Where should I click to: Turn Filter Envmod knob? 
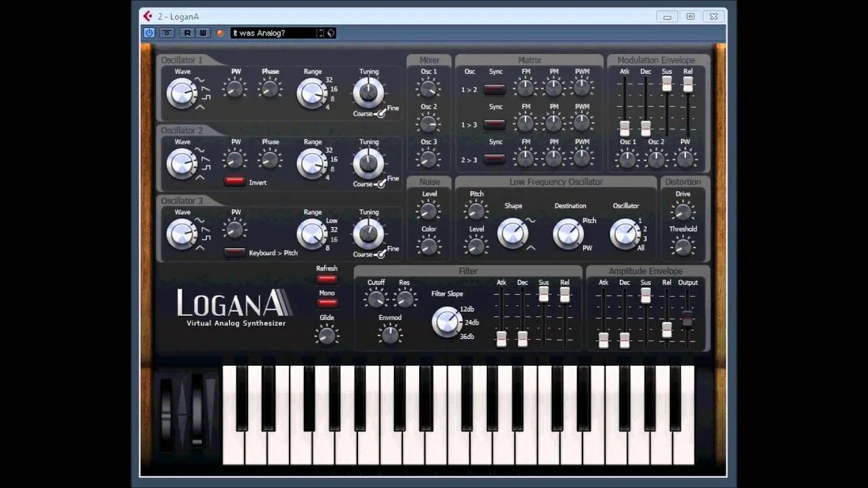tap(390, 334)
